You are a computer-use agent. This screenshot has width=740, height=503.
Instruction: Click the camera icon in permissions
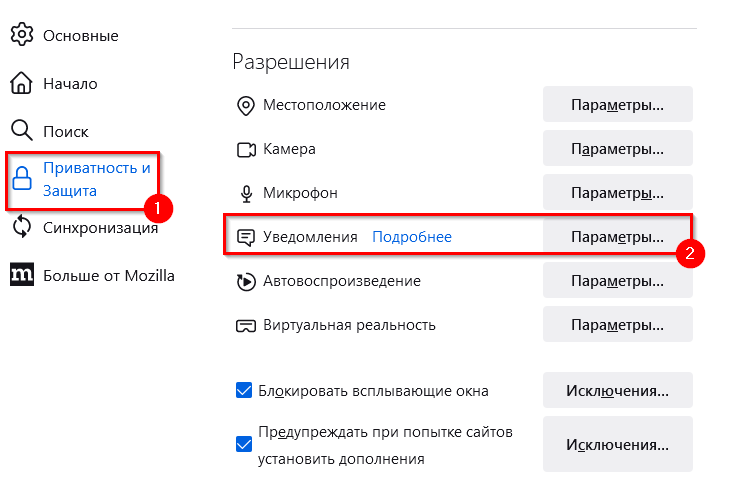pyautogui.click(x=245, y=149)
